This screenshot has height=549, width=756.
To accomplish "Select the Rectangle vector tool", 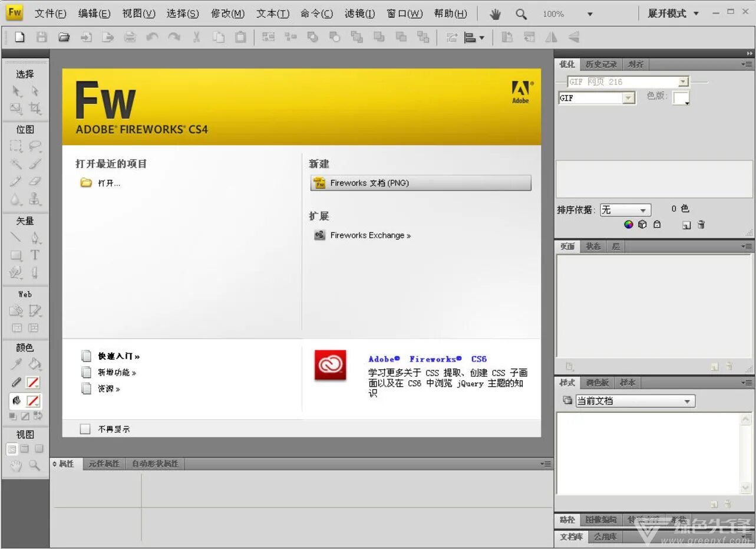I will click(16, 255).
